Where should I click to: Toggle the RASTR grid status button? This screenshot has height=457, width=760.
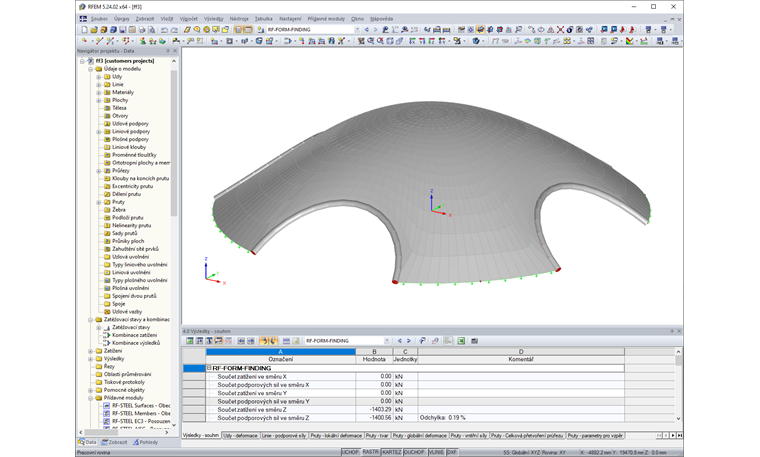370,452
